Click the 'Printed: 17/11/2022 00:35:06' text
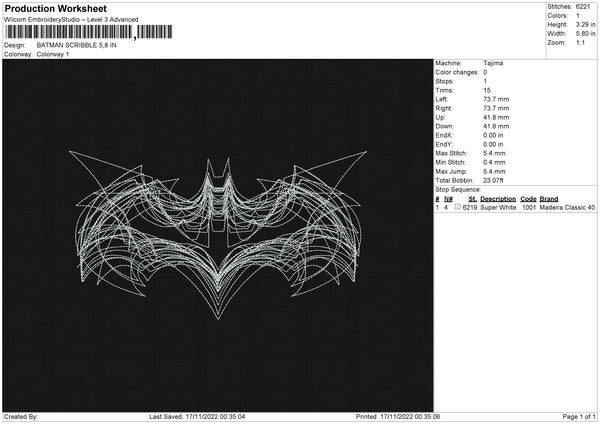This screenshot has width=600, height=424. pos(398,417)
